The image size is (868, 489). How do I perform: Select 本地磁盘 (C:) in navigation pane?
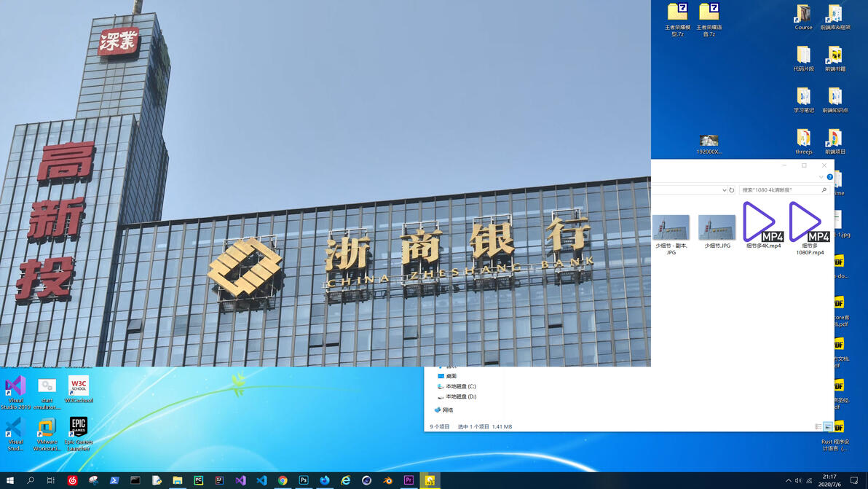pos(457,386)
